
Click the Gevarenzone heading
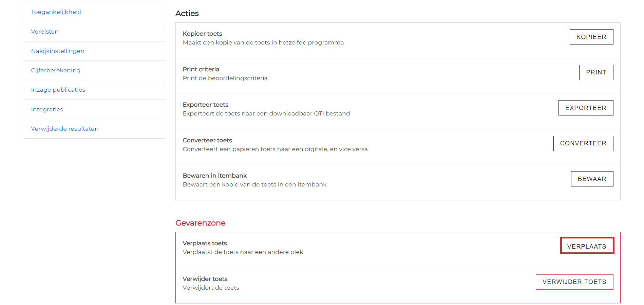click(201, 223)
